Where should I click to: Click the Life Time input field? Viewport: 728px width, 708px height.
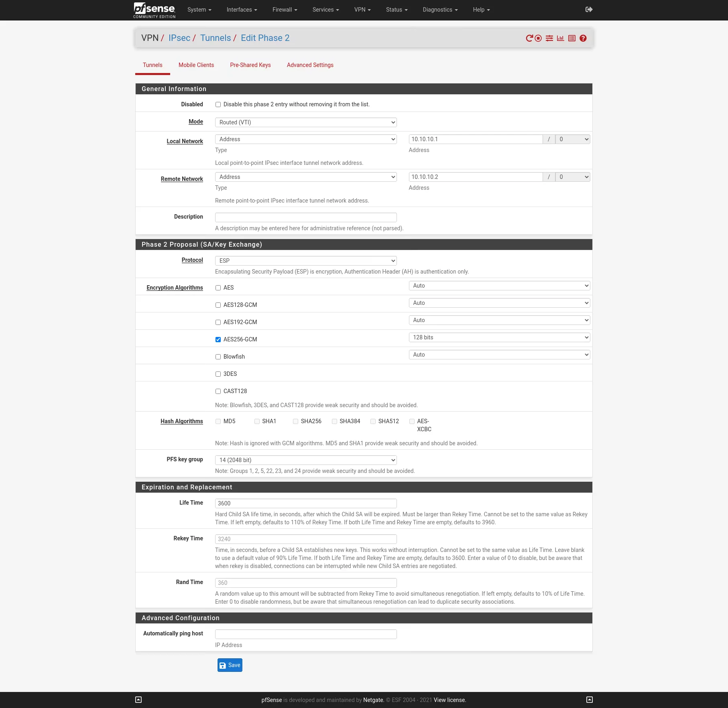point(306,503)
